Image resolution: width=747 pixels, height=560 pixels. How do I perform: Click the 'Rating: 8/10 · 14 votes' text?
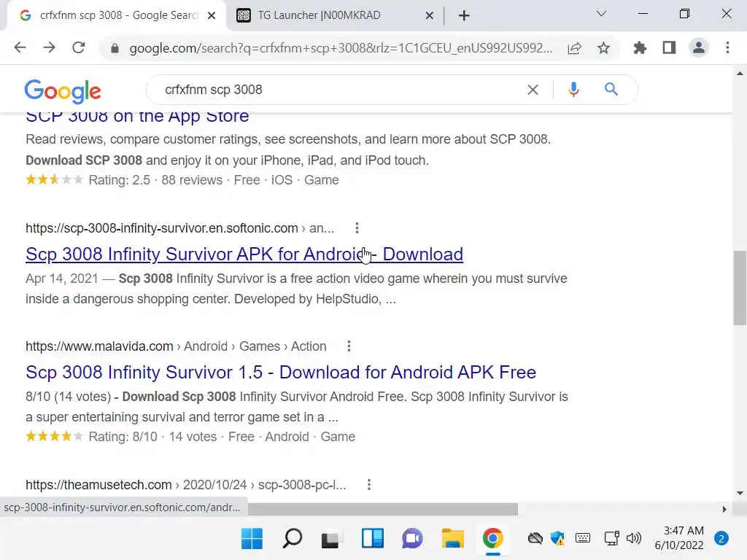[x=152, y=437]
